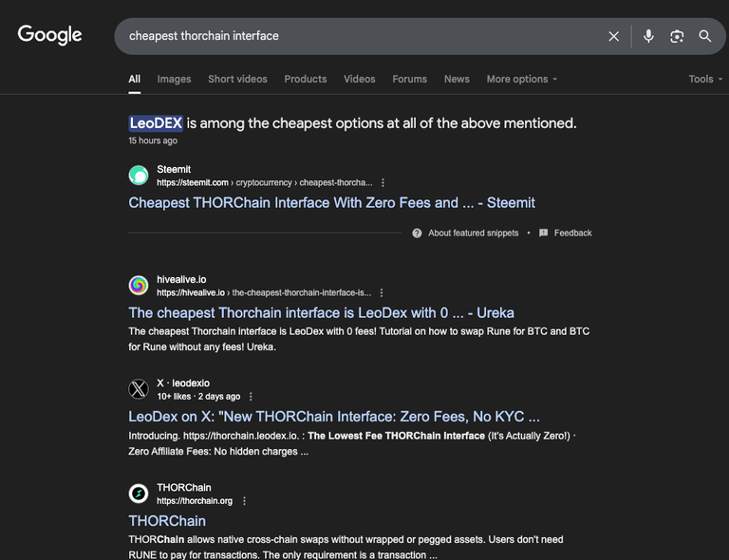
Task: Open the News results tab
Action: (457, 79)
